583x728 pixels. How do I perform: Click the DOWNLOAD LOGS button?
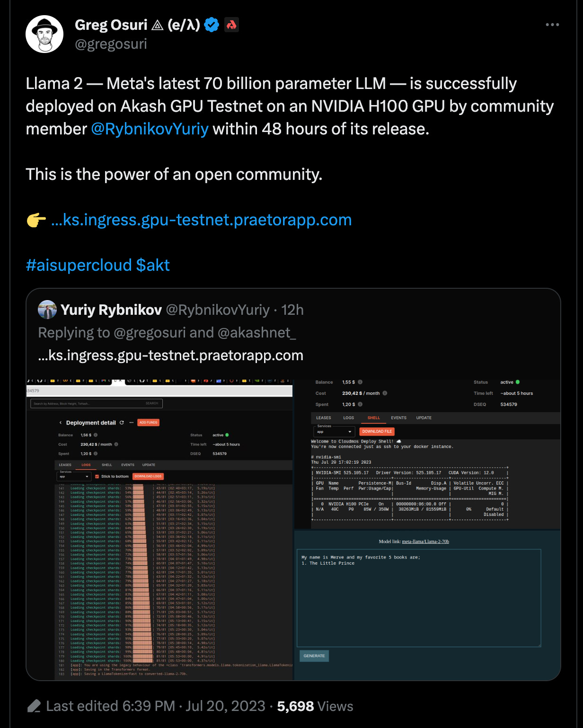148,476
